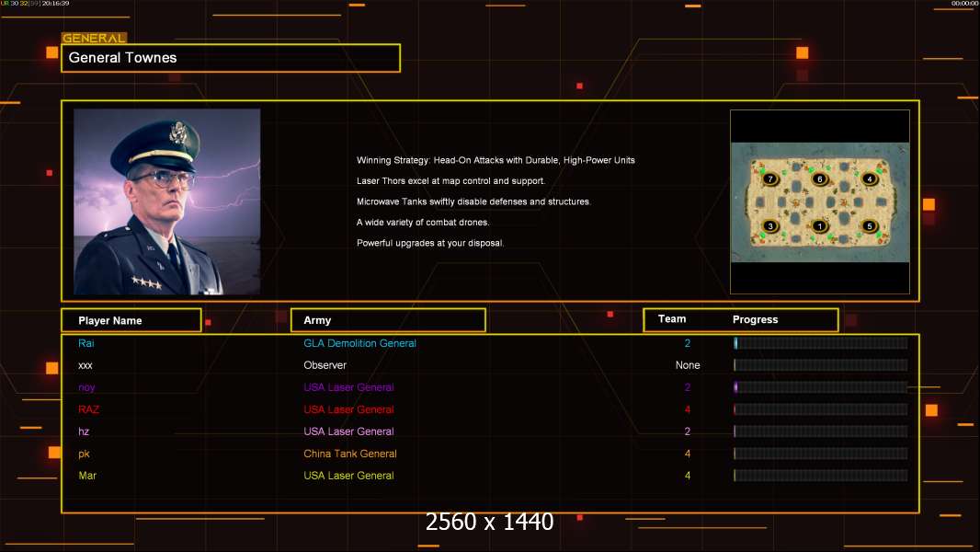Viewport: 980px width, 552px height.
Task: Select player name hz
Action: pos(84,431)
